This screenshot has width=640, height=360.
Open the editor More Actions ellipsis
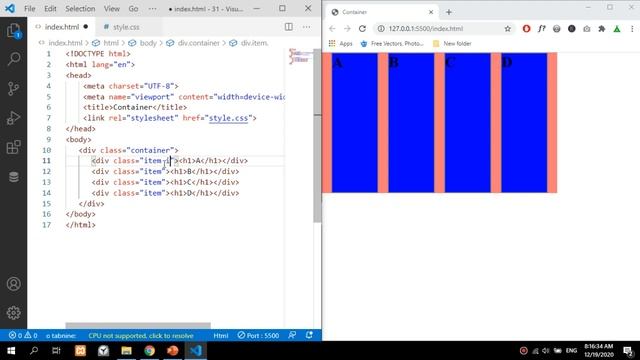point(307,27)
